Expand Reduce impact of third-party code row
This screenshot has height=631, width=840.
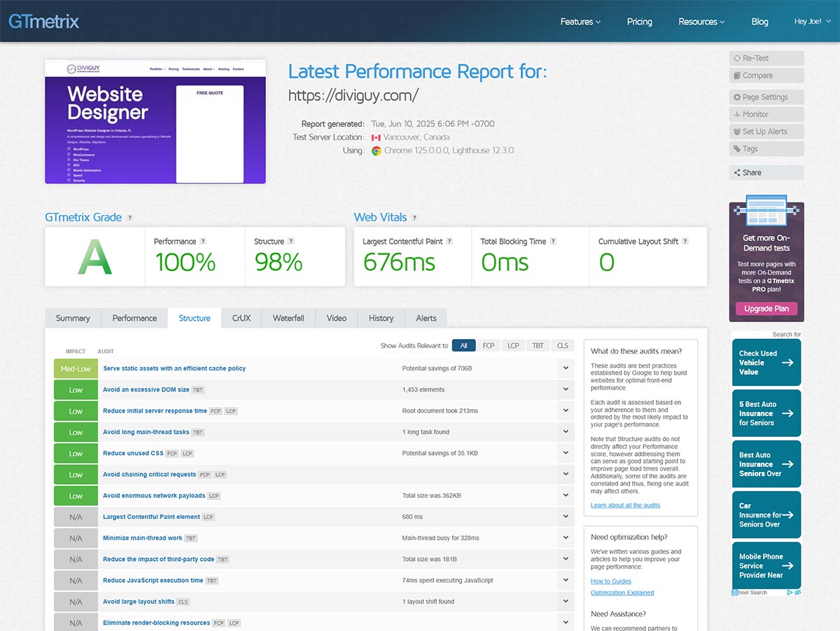566,560
